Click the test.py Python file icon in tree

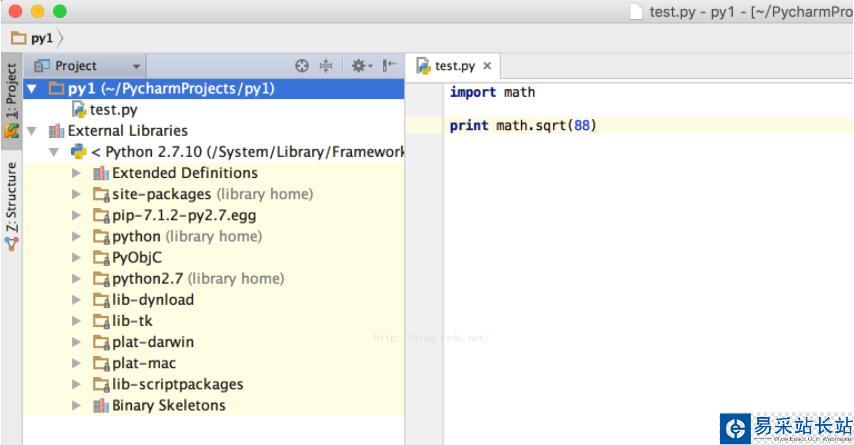tap(79, 110)
